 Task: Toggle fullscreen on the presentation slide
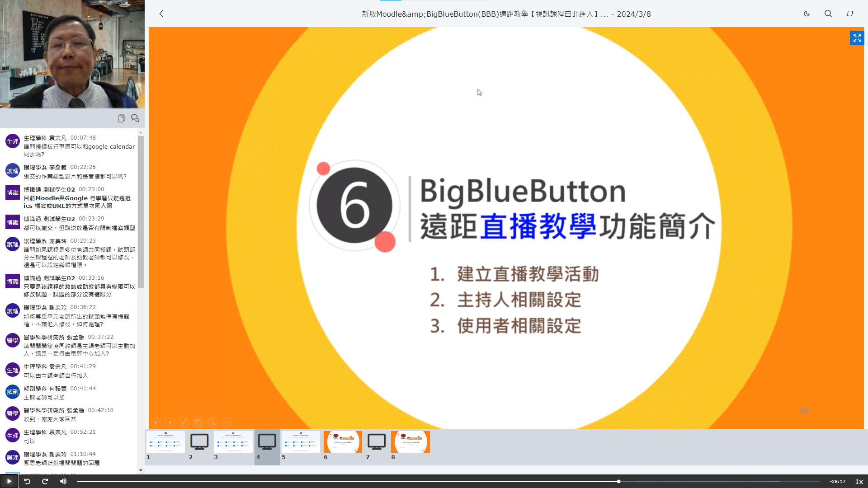pos(857,38)
